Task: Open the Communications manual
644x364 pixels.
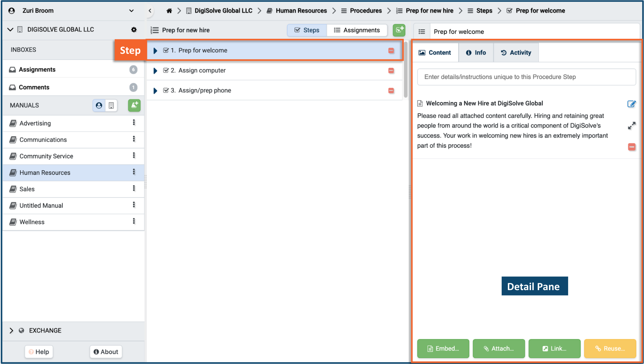Action: [43, 140]
